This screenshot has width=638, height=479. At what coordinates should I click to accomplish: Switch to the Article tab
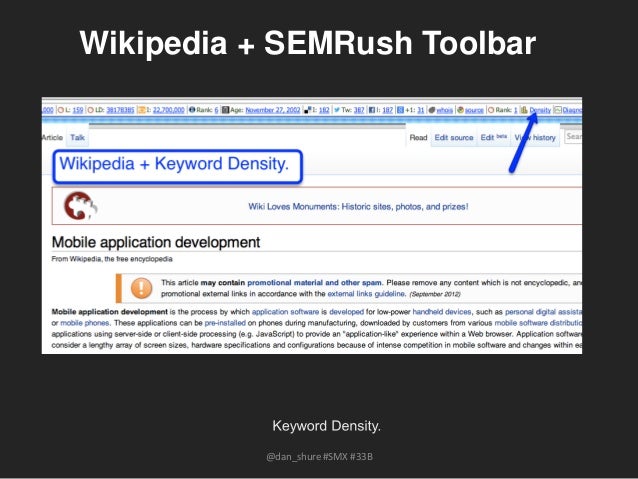coord(52,138)
